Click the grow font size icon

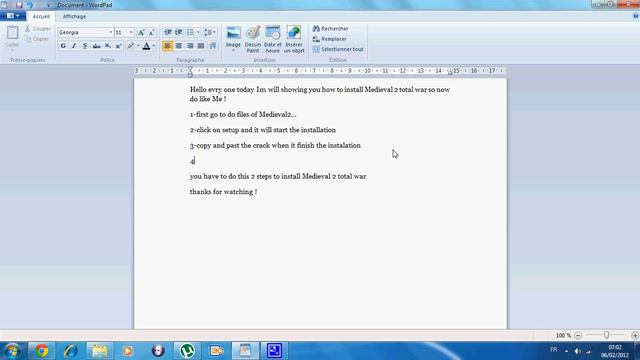[141, 32]
